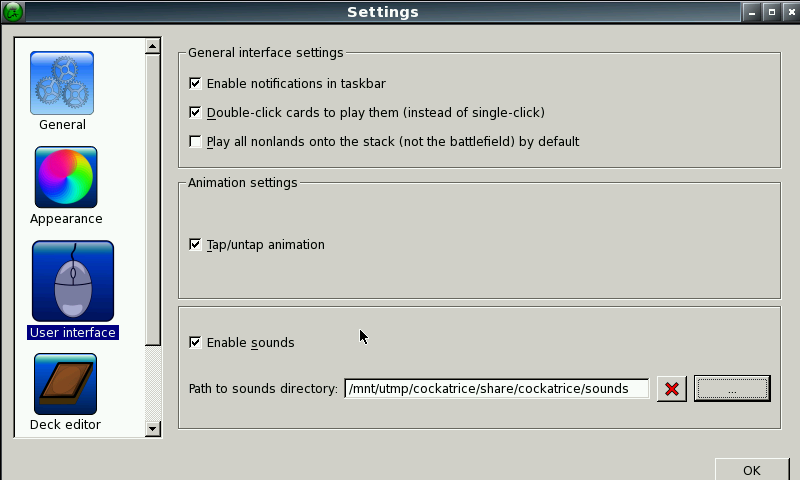Click the sidebar scroll up arrow

point(153,46)
